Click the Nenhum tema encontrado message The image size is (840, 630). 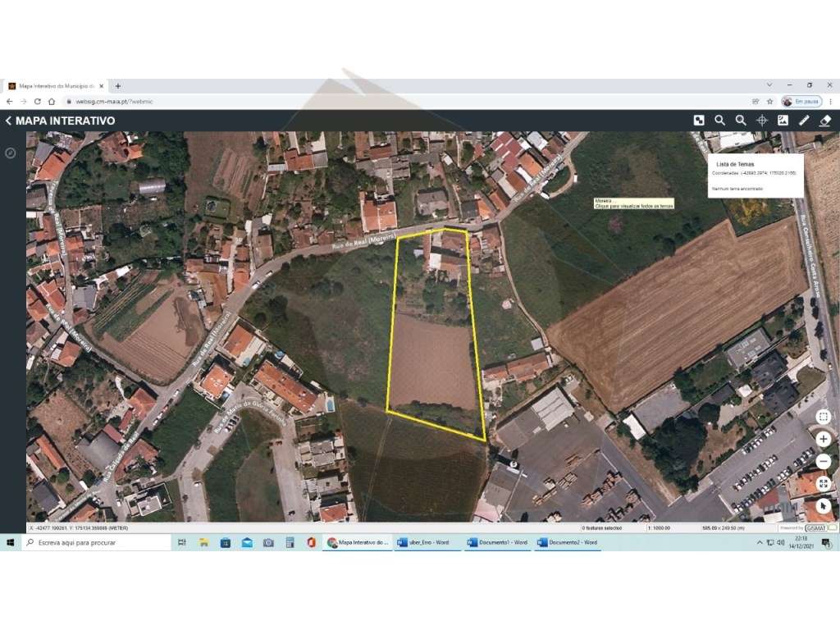[737, 189]
